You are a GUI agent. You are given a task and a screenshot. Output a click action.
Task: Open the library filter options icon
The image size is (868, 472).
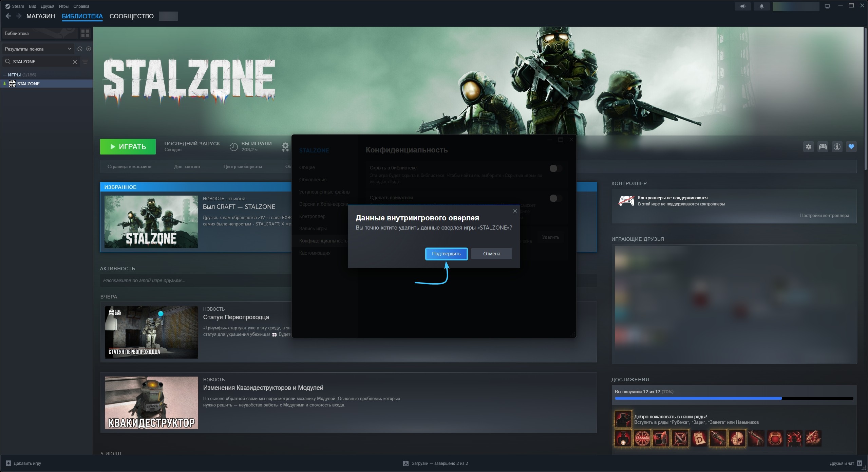(x=85, y=62)
